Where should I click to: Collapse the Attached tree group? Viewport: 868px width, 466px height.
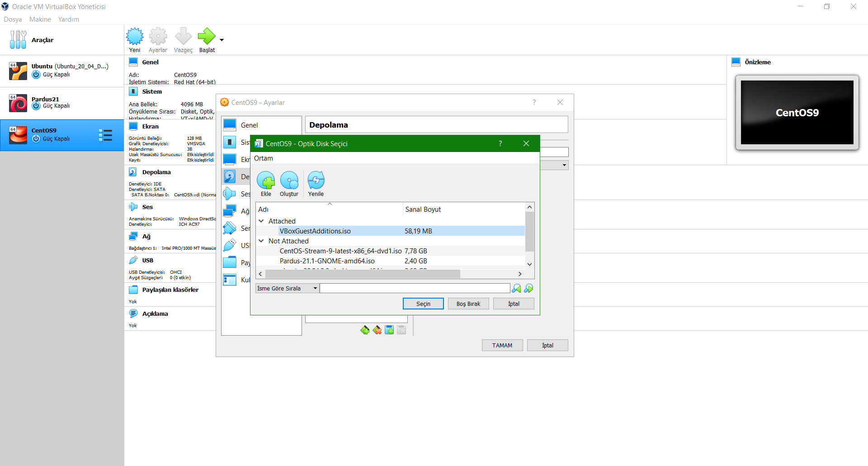coord(261,221)
